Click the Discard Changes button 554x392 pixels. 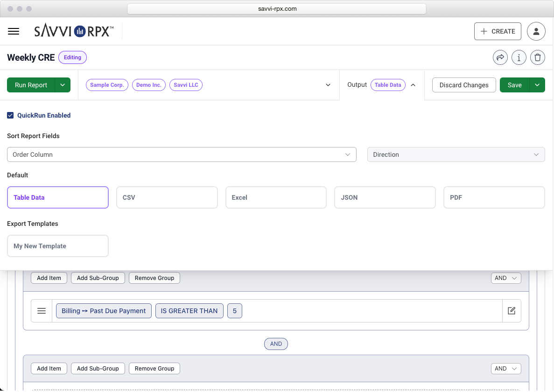(x=463, y=85)
